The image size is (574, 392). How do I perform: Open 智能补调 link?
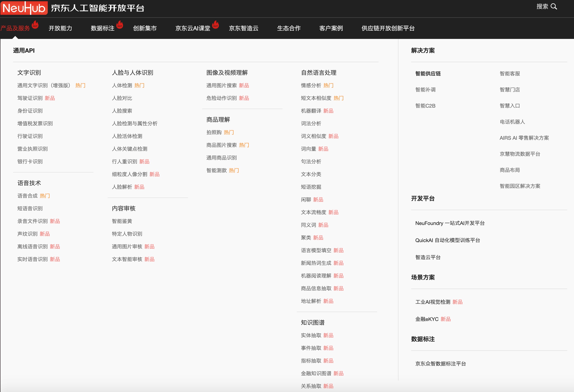click(425, 90)
